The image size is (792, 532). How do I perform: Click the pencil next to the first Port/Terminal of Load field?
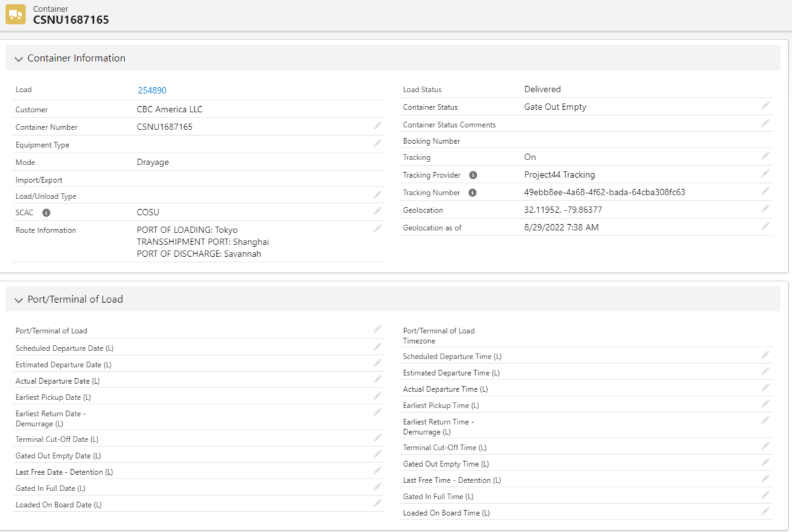(377, 329)
